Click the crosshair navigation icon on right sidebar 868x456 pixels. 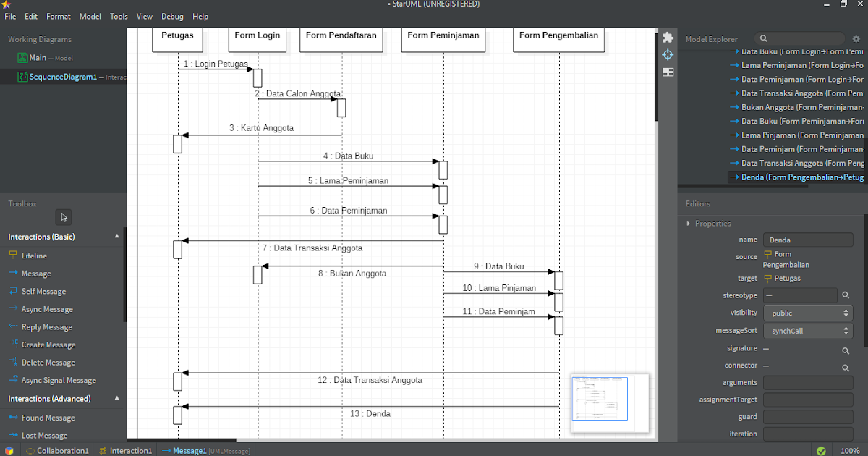[x=668, y=54]
